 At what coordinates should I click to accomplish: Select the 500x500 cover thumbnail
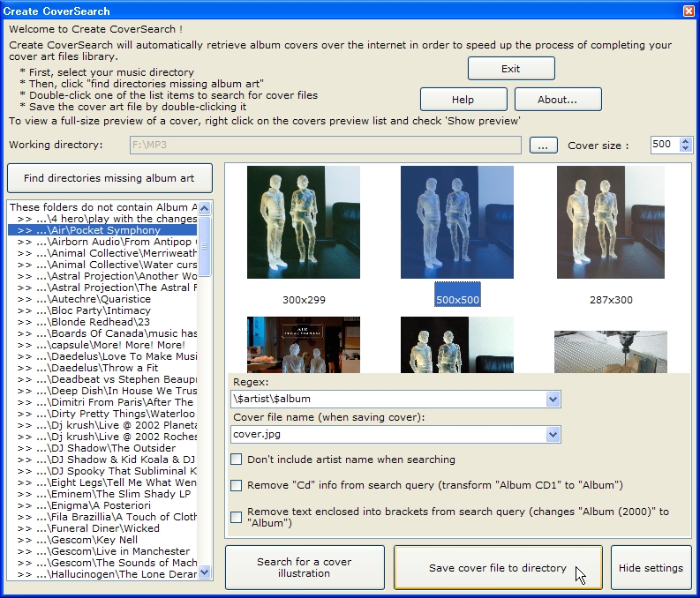(457, 222)
